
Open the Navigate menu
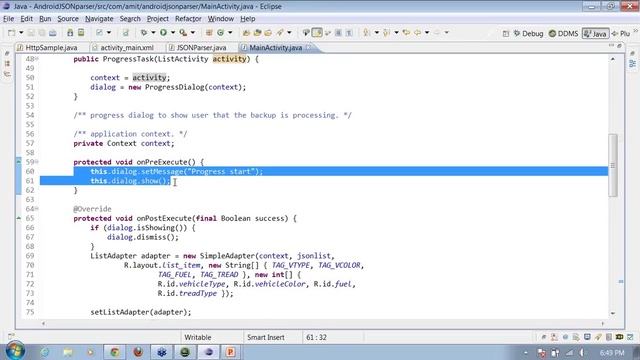pyautogui.click(x=99, y=19)
